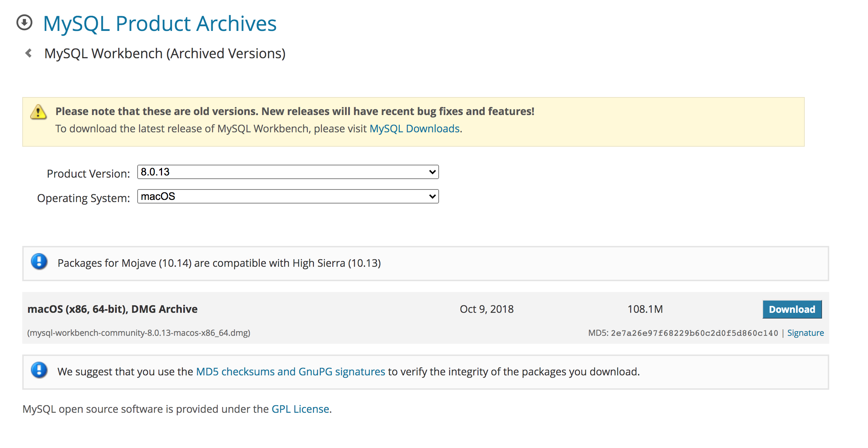Image resolution: width=868 pixels, height=448 pixels.
Task: Open the GPL License link
Action: click(x=300, y=409)
